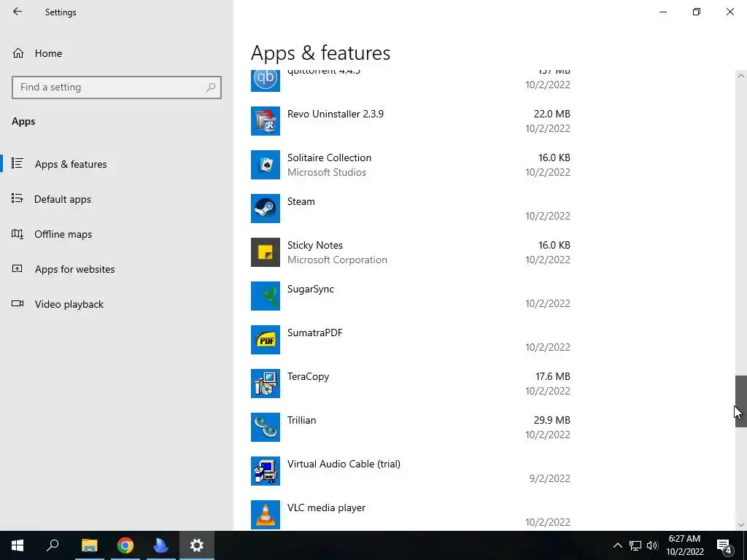Image resolution: width=747 pixels, height=560 pixels.
Task: Open the notification center icon
Action: [724, 545]
